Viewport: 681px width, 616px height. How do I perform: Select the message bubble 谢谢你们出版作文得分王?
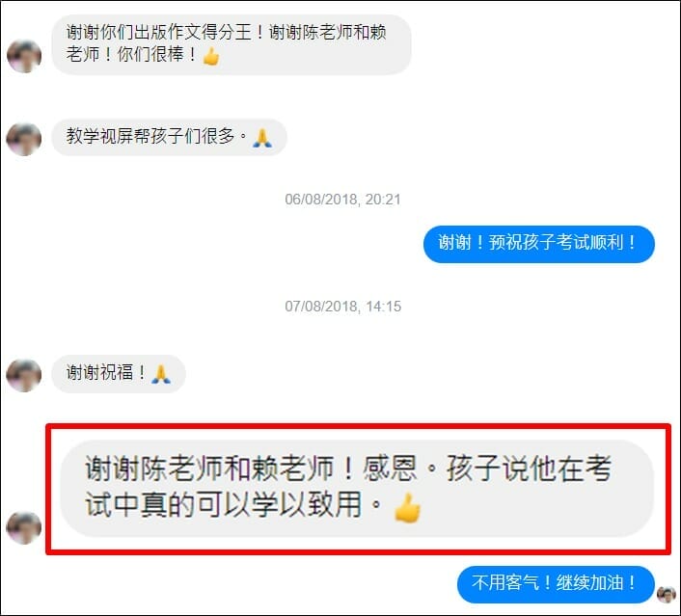point(232,44)
